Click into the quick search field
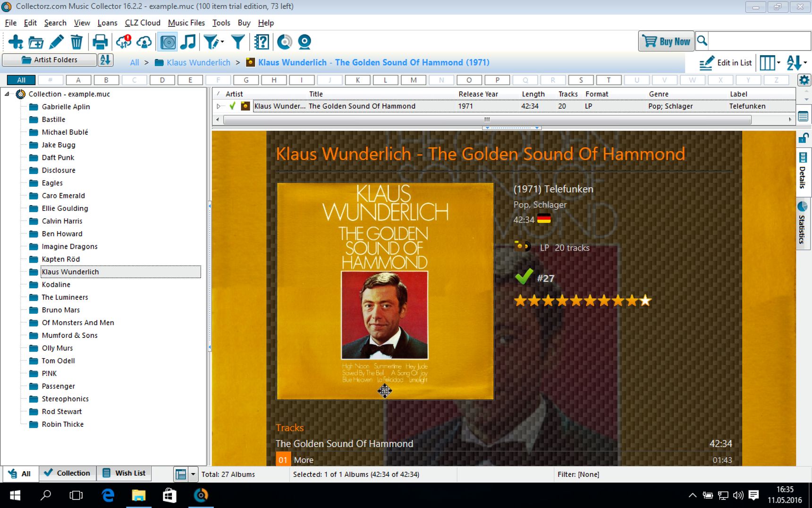 [759, 41]
